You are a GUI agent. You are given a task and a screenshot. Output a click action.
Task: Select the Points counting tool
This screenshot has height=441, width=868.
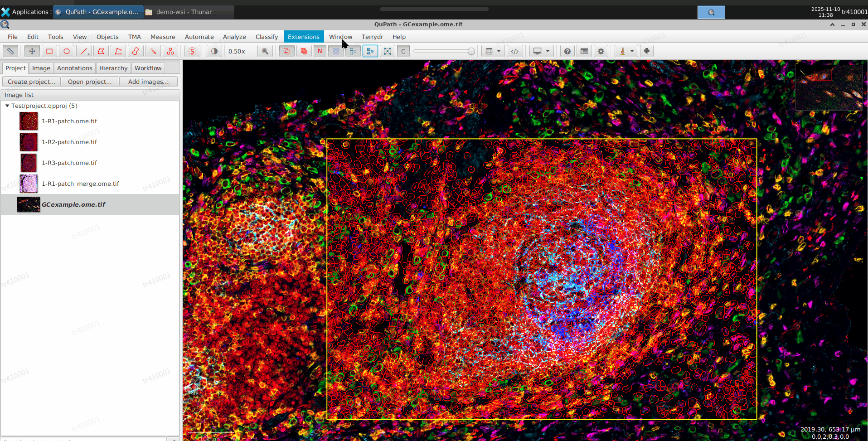(170, 51)
